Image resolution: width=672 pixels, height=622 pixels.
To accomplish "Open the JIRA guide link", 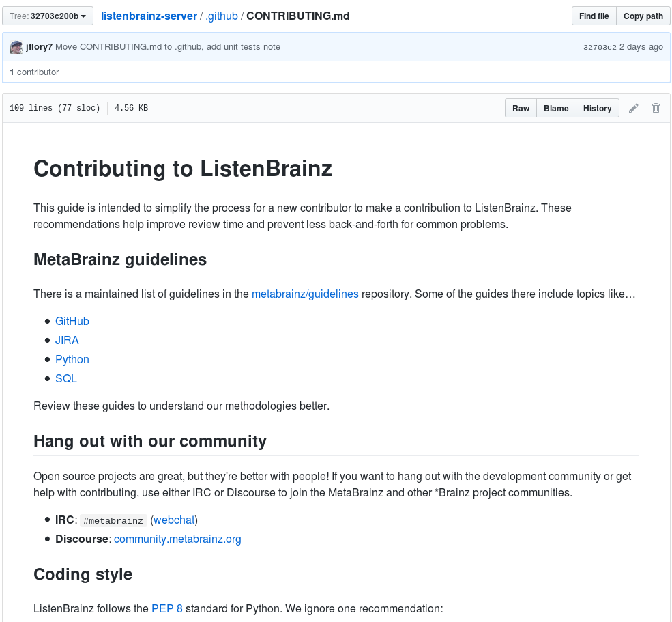I will (x=67, y=340).
